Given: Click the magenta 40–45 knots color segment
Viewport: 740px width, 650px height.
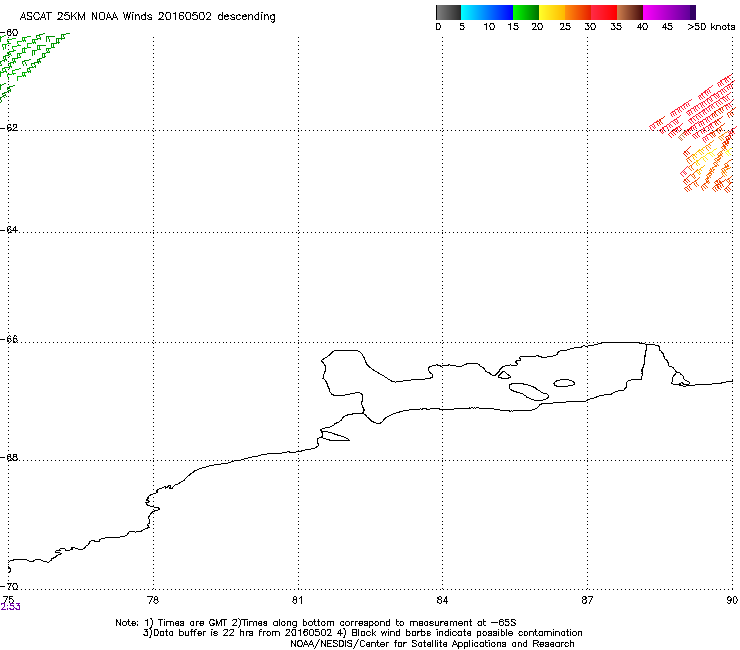Looking at the screenshot, I should (656, 12).
